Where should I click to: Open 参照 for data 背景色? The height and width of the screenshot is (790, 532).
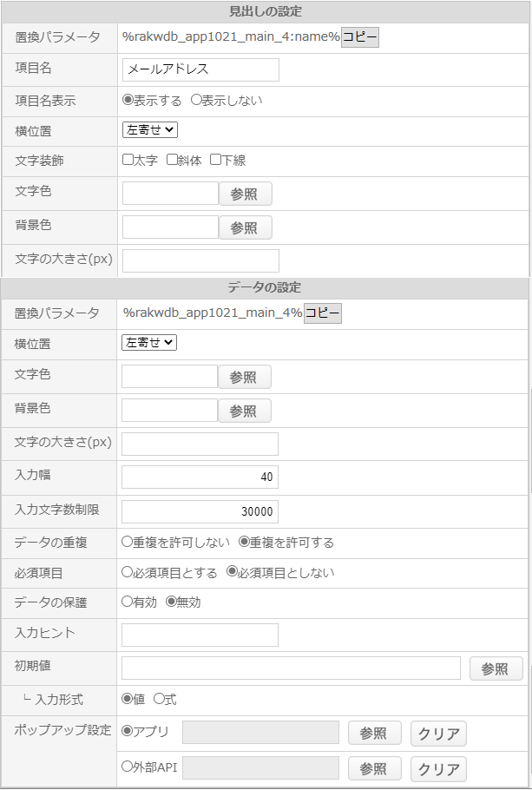(245, 411)
